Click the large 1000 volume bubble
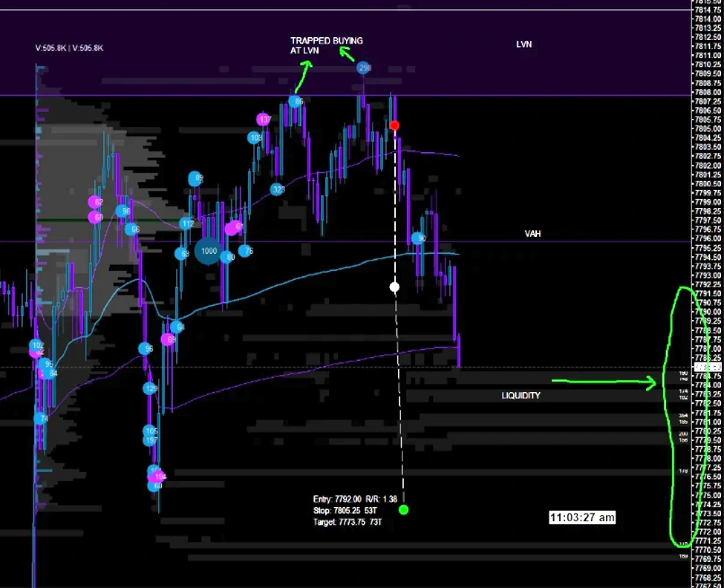This screenshot has width=724, height=588. pos(208,251)
